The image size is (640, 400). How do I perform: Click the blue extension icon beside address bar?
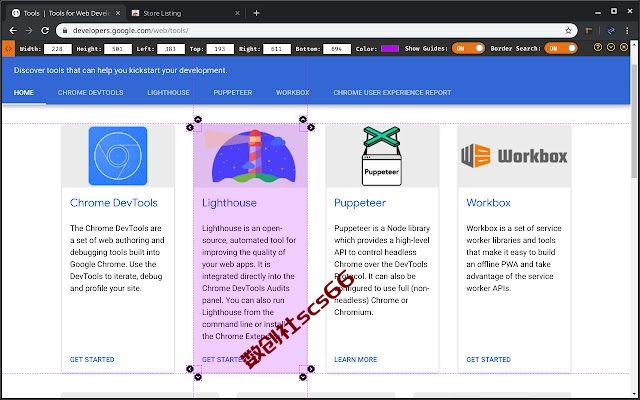611,31
